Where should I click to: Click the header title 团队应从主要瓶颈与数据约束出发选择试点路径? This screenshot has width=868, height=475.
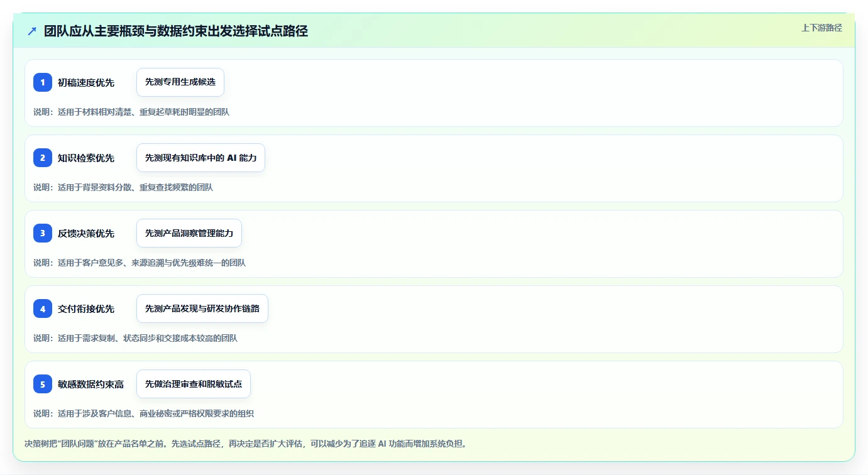(176, 31)
